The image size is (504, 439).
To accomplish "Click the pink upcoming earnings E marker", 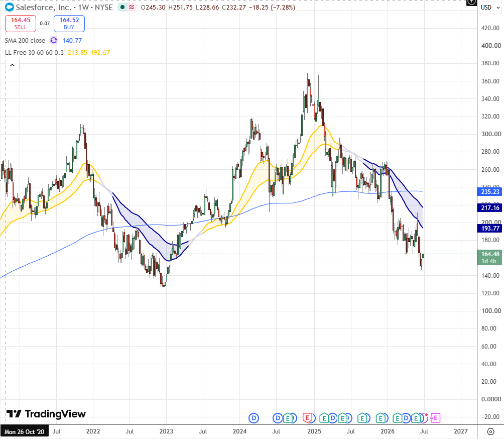I will (x=435, y=418).
